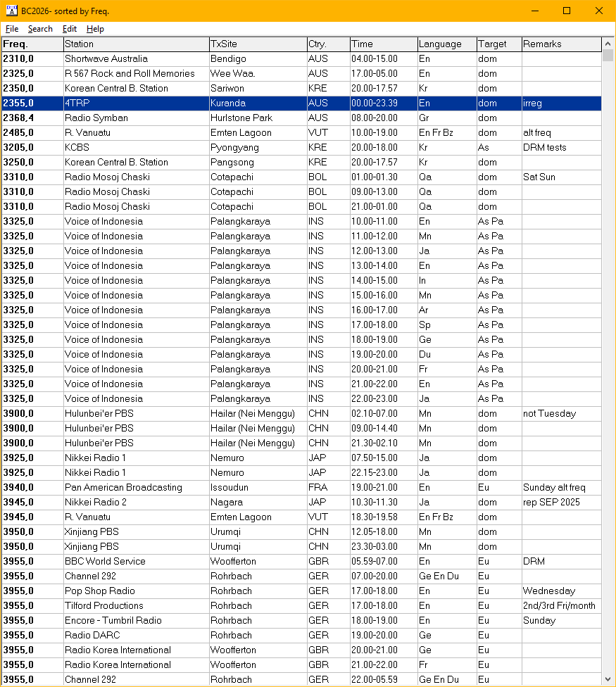Screen dimensions: 616x687
Task: Select the BBC World Service DRM entry
Action: [211, 561]
